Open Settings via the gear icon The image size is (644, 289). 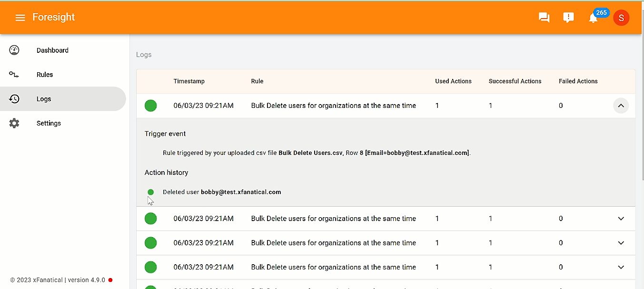pos(14,123)
